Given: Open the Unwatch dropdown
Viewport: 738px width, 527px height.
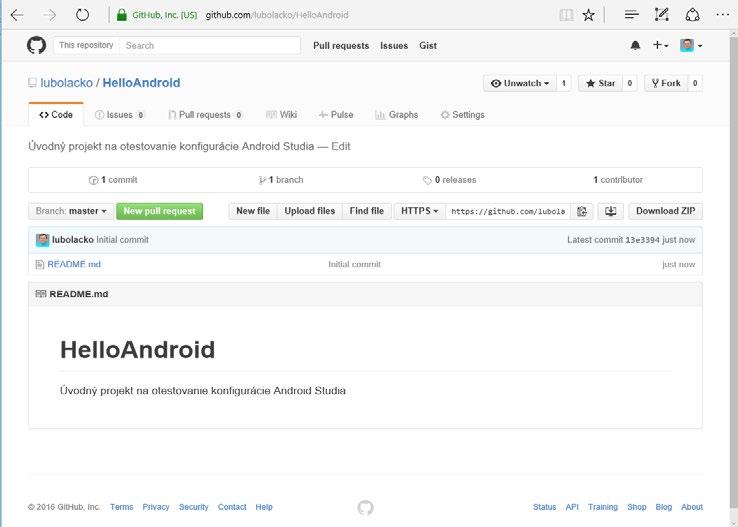Looking at the screenshot, I should click(520, 83).
